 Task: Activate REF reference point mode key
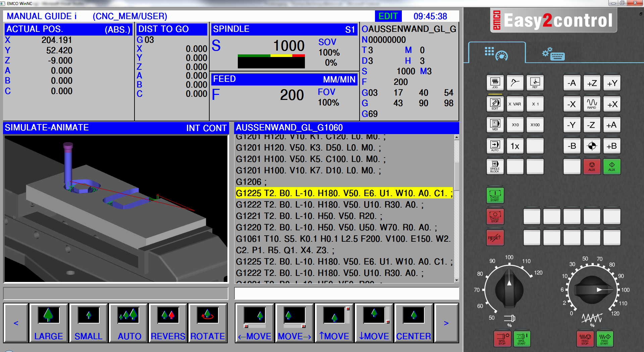(x=535, y=83)
